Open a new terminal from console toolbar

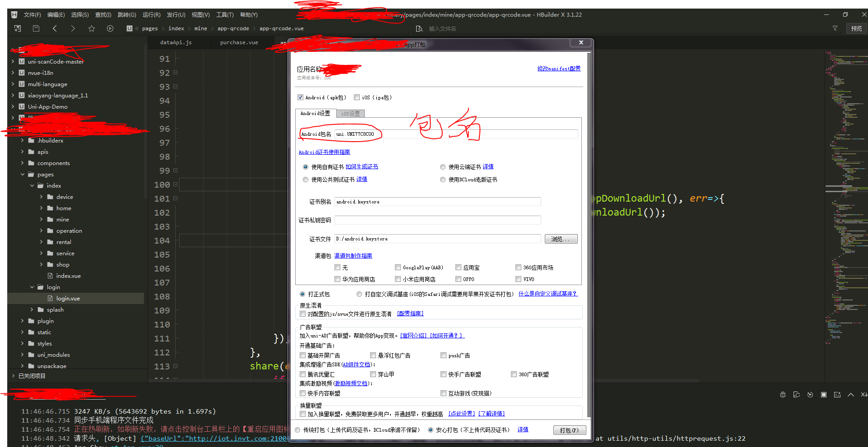pos(837,395)
